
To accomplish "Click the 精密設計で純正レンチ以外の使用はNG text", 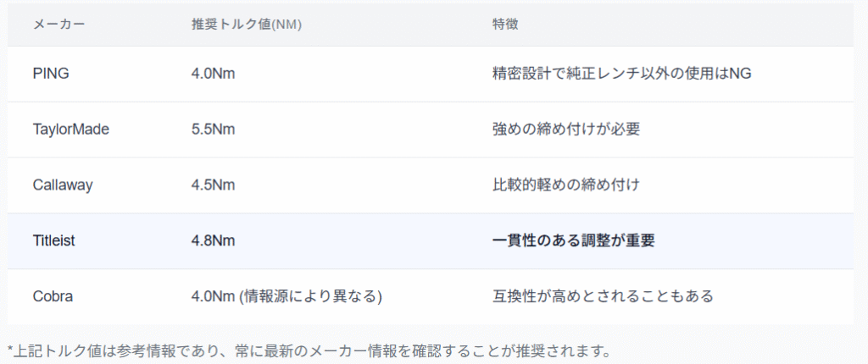I will coord(621,74).
